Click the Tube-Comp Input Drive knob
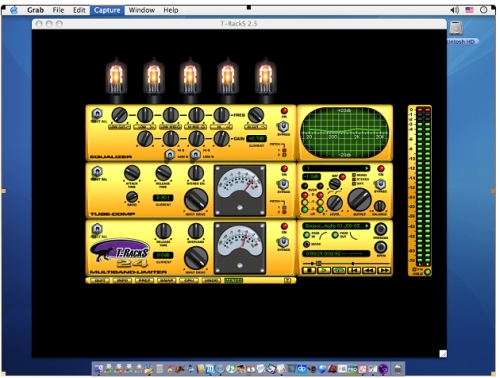Viewport: 500px width, 378px height. click(196, 200)
